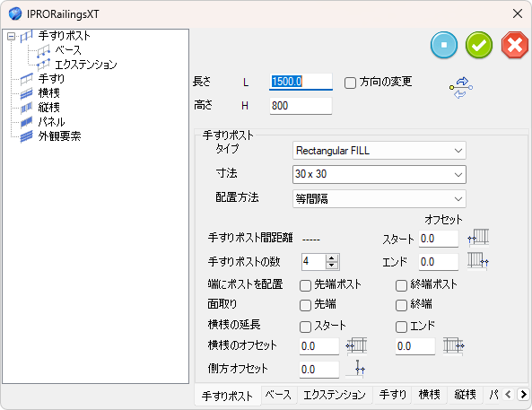
Task: Click the blue preview round button
Action: (444, 45)
